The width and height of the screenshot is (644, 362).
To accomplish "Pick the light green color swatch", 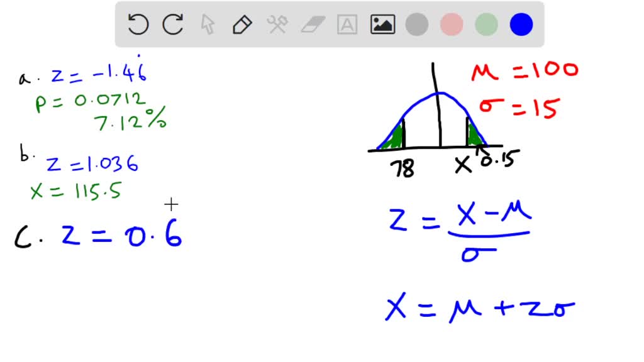I will [487, 25].
